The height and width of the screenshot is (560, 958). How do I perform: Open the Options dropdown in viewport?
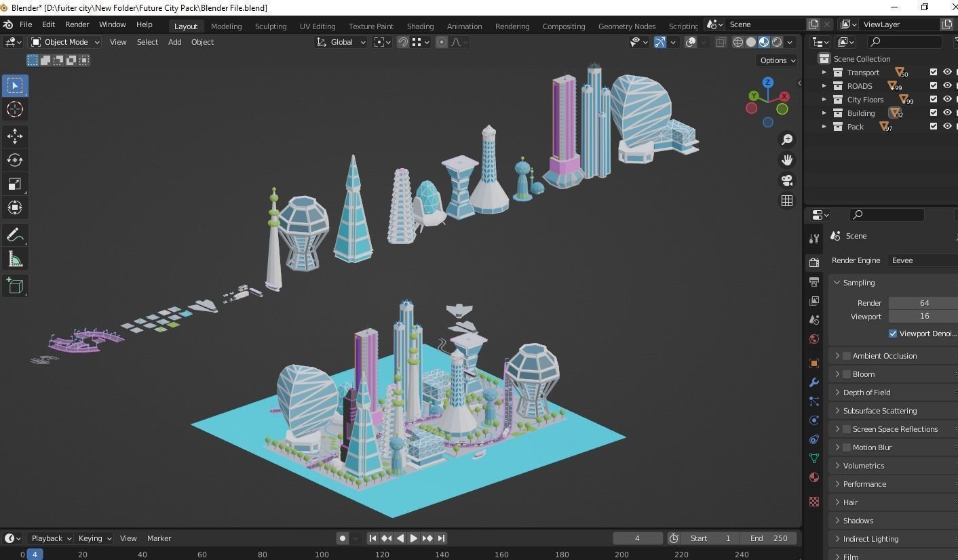coord(778,60)
